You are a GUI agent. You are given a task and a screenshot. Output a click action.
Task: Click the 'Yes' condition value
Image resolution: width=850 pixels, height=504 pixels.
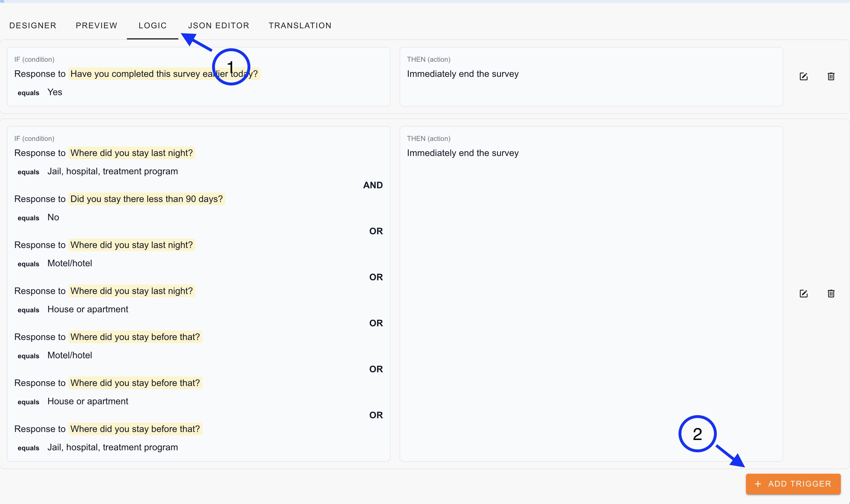point(55,92)
